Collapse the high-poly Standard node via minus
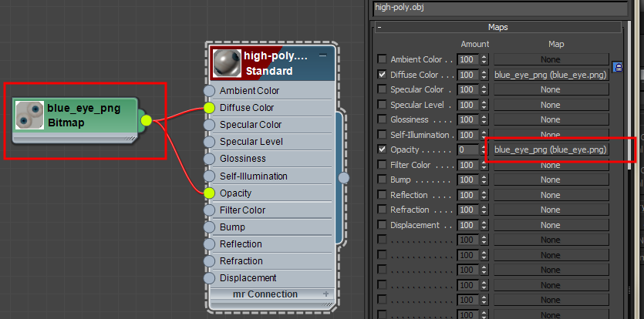644x319 pixels. [322, 56]
